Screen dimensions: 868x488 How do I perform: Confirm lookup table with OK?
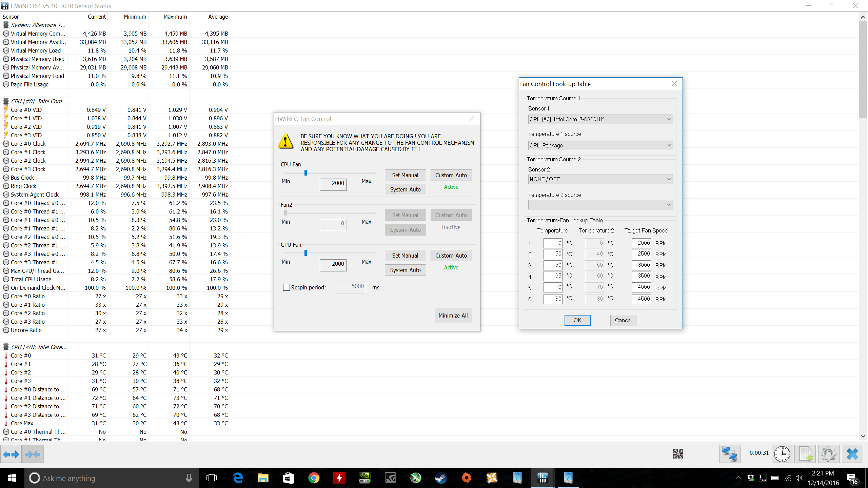tap(577, 320)
